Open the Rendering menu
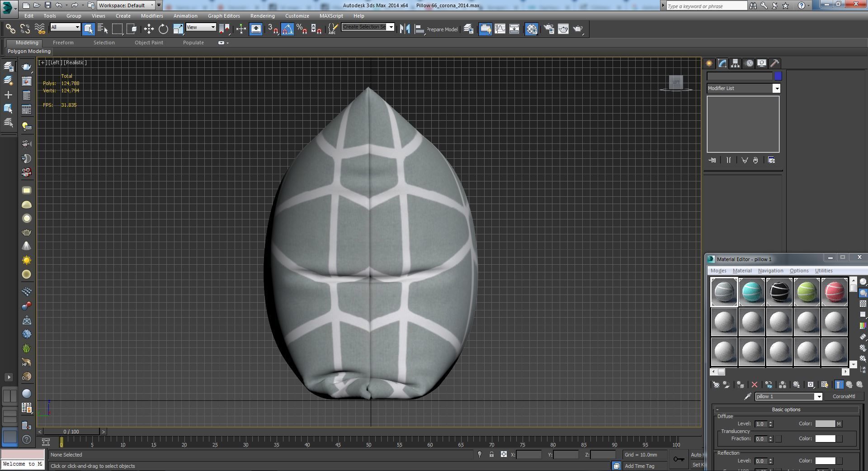The image size is (868, 471). point(262,16)
